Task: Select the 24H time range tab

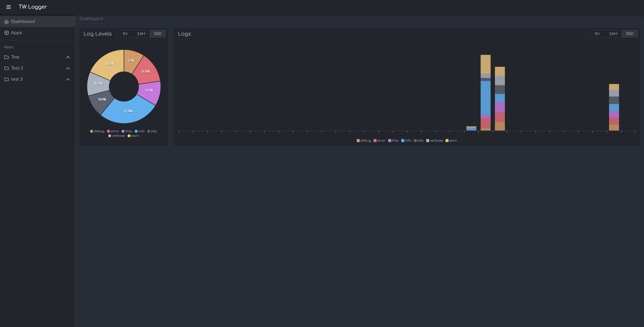Action: (141, 34)
